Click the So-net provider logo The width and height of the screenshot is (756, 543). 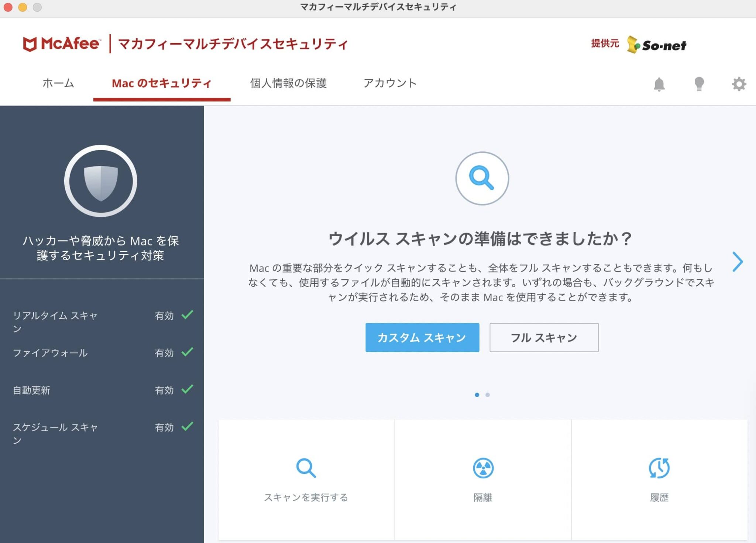[x=657, y=45]
